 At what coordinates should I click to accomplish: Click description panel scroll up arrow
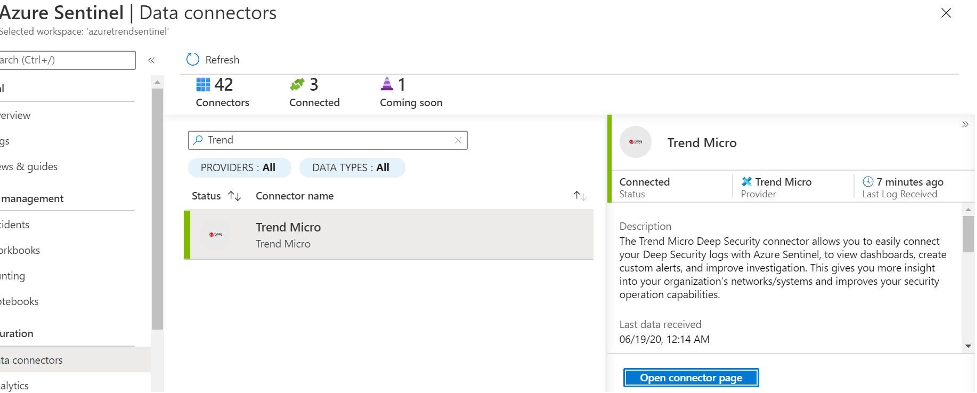[968, 210]
